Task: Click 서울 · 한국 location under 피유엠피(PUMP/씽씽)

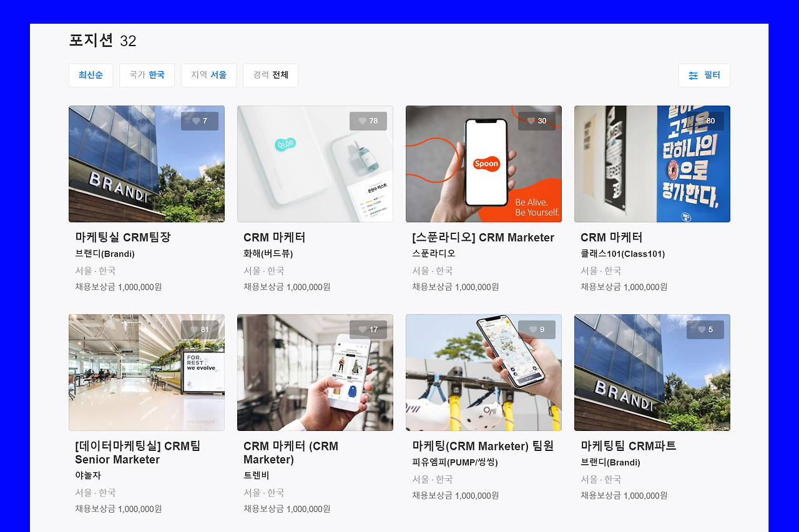Action: pyautogui.click(x=433, y=479)
